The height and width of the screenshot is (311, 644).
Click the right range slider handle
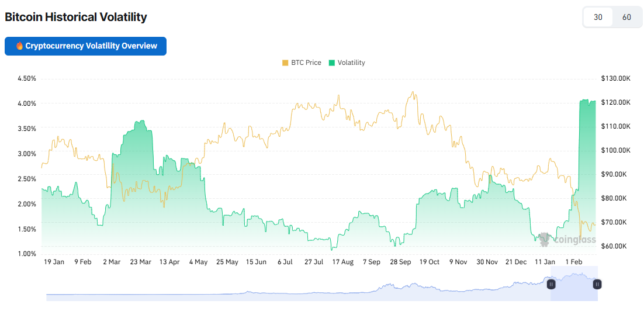pos(597,284)
